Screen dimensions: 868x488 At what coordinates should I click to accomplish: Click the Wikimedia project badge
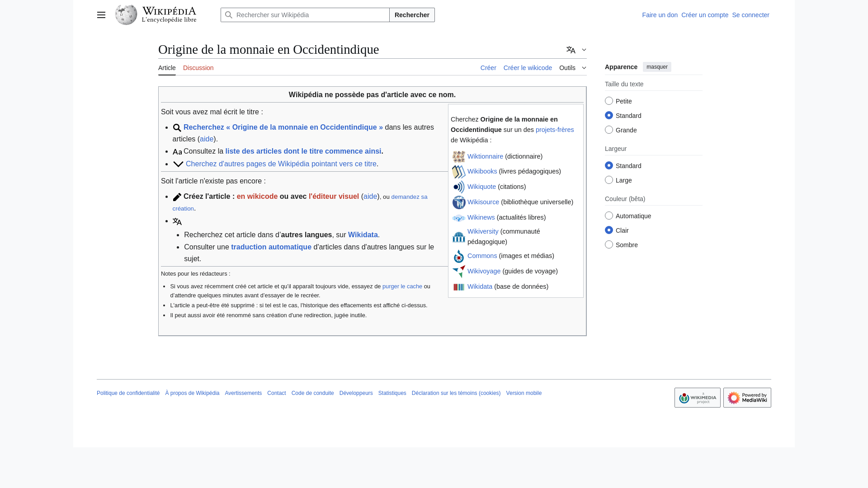[x=698, y=398]
